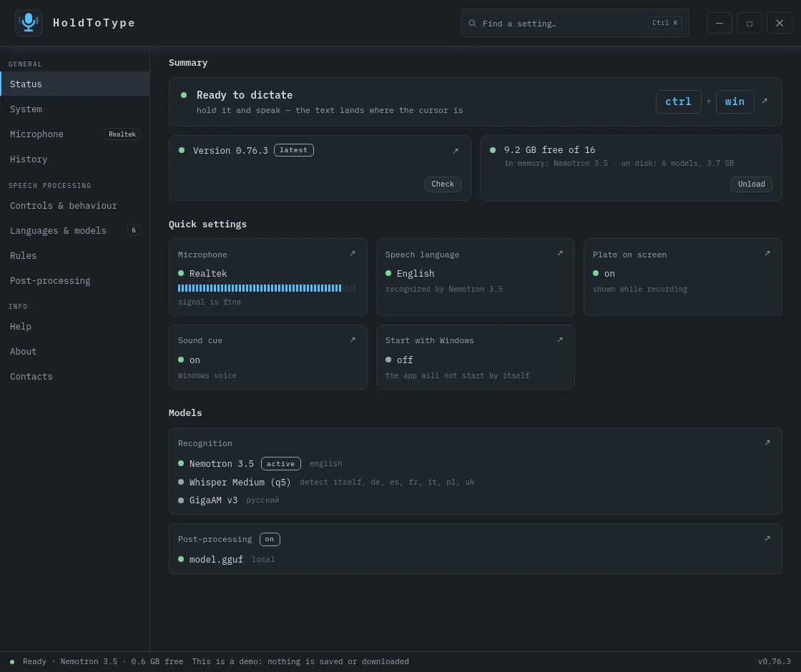This screenshot has width=801, height=672.
Task: Open Speech language quick setting arrow
Action: 560,253
